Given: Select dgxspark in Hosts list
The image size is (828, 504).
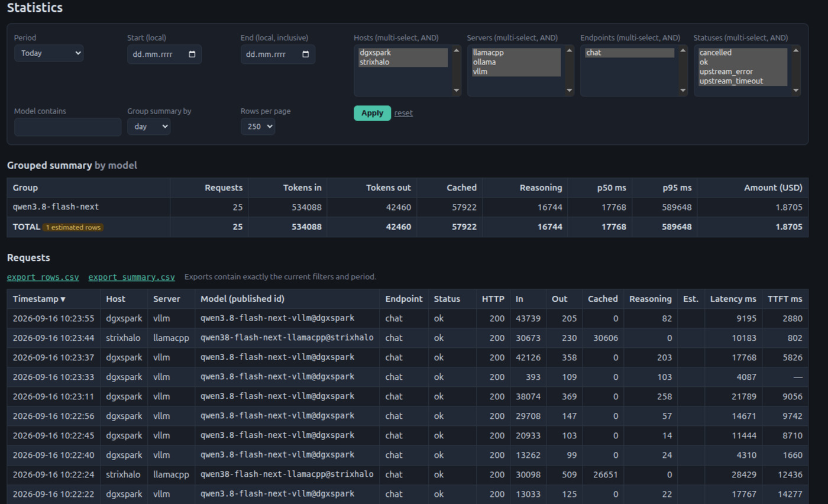Looking at the screenshot, I should tap(403, 53).
